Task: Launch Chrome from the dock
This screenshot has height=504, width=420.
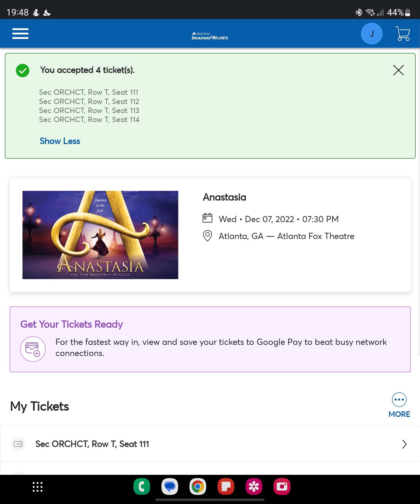Action: tap(198, 486)
